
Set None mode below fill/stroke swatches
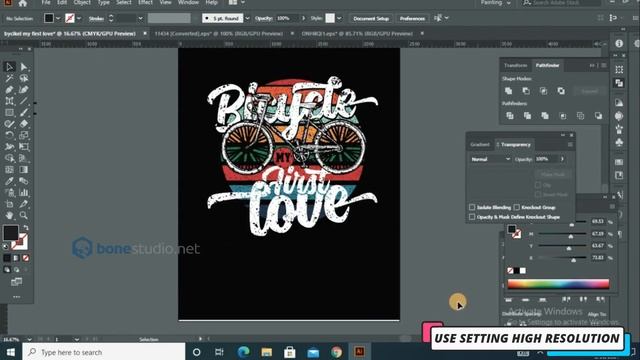[26, 258]
